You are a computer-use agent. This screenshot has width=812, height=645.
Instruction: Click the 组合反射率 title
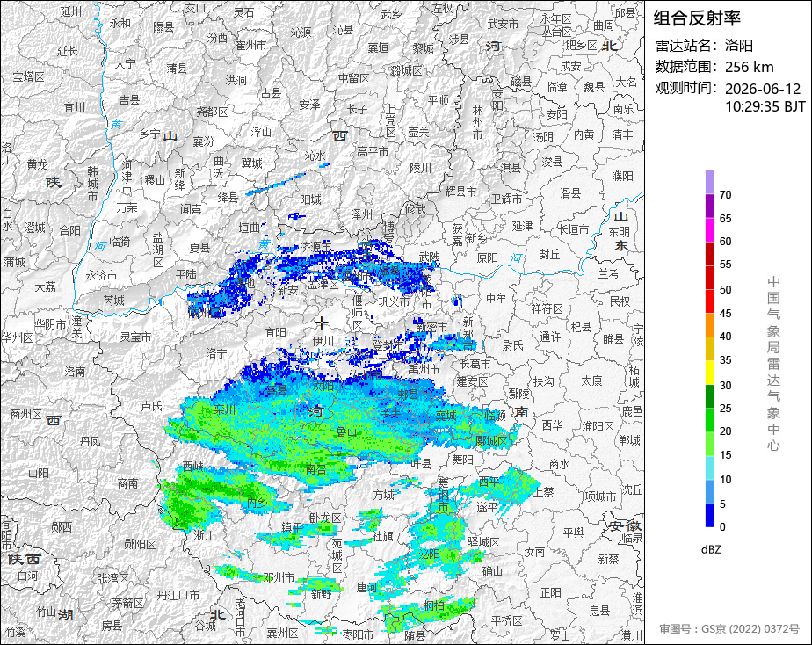click(x=697, y=18)
